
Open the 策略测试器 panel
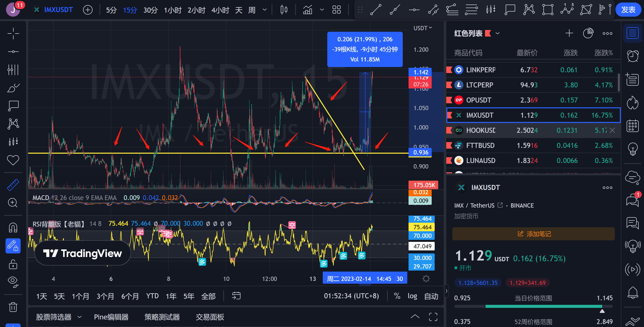pyautogui.click(x=162, y=317)
